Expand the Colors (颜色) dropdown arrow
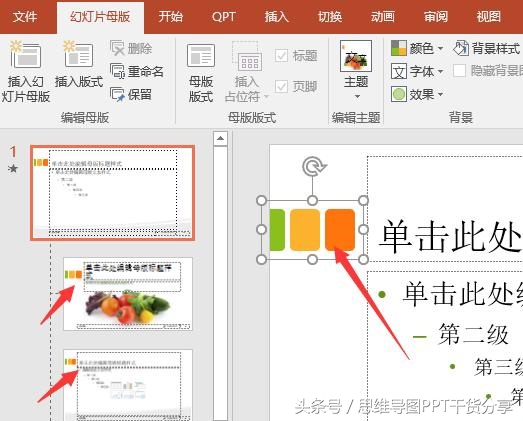Screen dimensions: 523x421 (440, 49)
